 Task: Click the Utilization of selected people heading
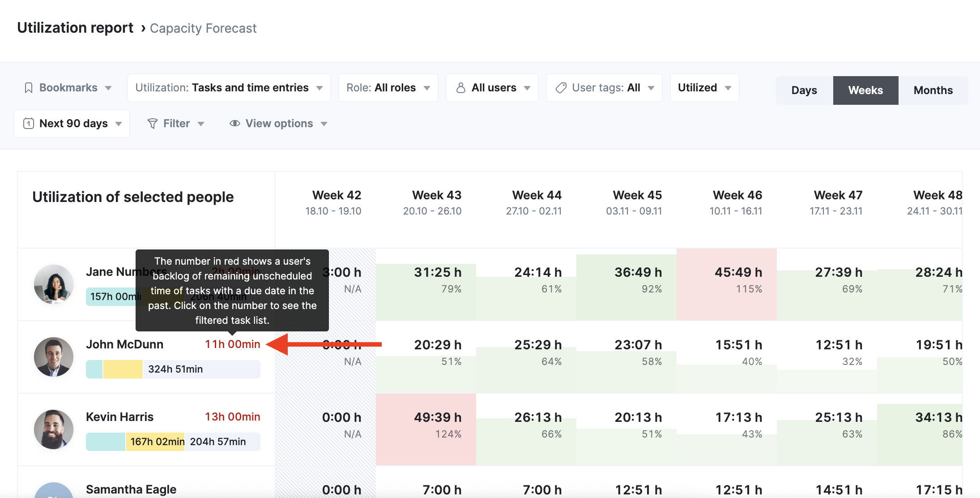click(133, 197)
